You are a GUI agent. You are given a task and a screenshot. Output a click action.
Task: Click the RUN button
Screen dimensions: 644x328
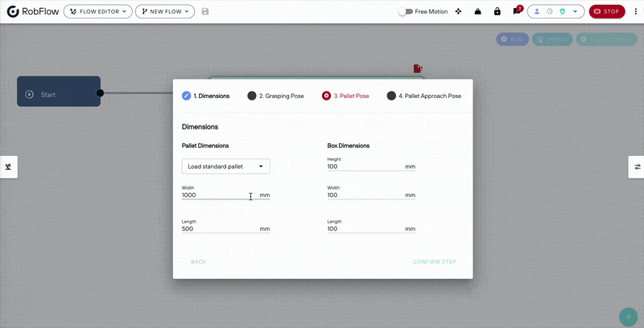coord(512,39)
